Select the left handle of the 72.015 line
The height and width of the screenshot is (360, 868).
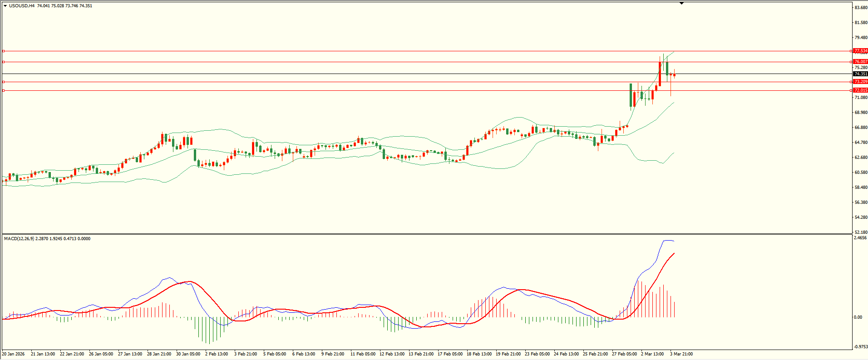click(x=4, y=90)
